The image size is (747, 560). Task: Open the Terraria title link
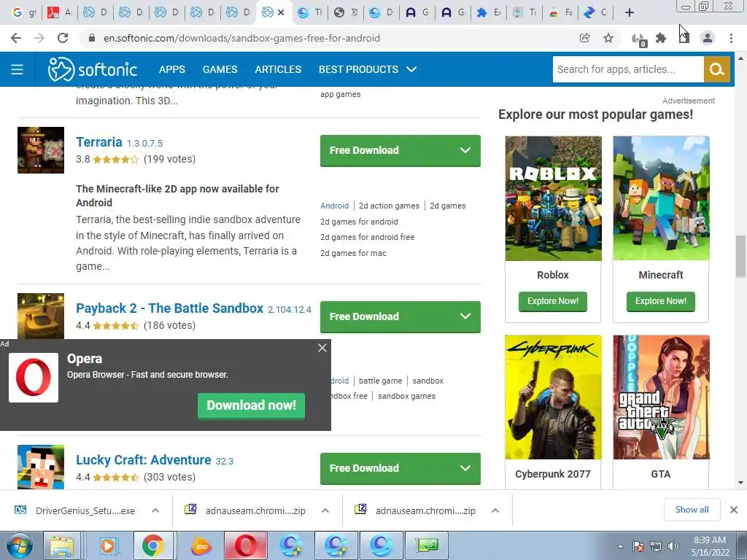99,142
